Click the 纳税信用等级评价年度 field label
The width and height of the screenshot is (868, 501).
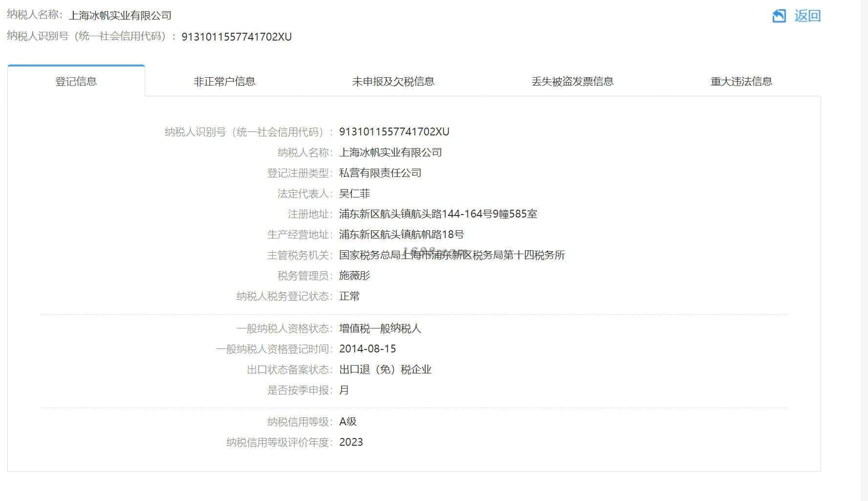280,442
